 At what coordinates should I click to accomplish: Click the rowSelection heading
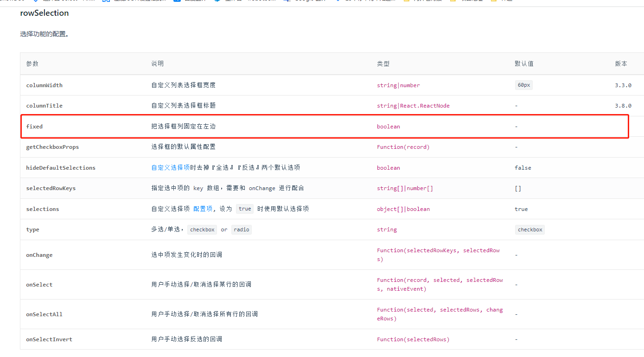tap(44, 13)
